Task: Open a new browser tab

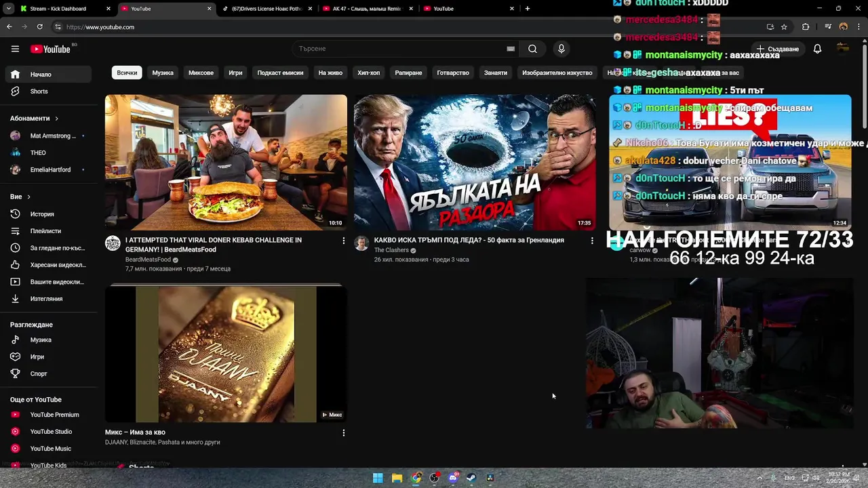Action: [527, 9]
